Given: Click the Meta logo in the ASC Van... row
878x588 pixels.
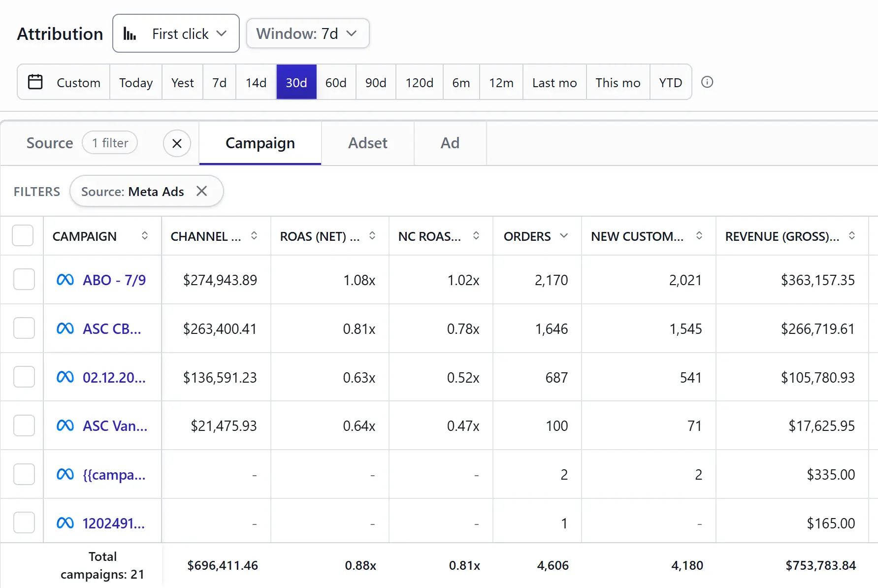Looking at the screenshot, I should click(x=65, y=425).
